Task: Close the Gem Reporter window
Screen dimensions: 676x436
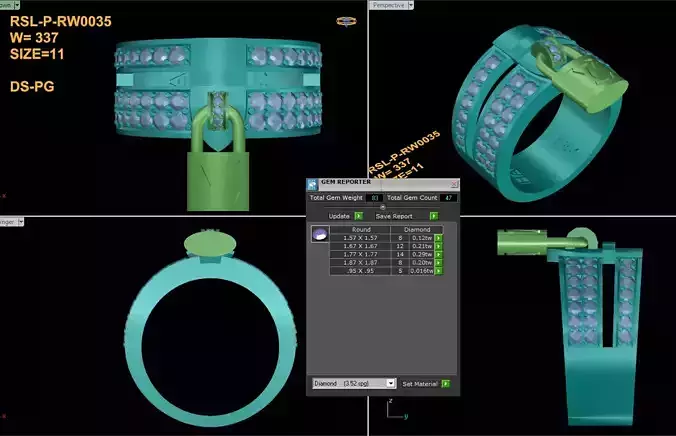Action: pyautogui.click(x=454, y=184)
